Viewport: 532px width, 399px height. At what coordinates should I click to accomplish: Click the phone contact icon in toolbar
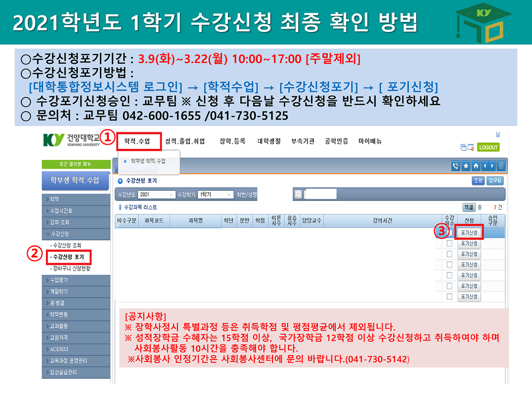pyautogui.click(x=456, y=166)
